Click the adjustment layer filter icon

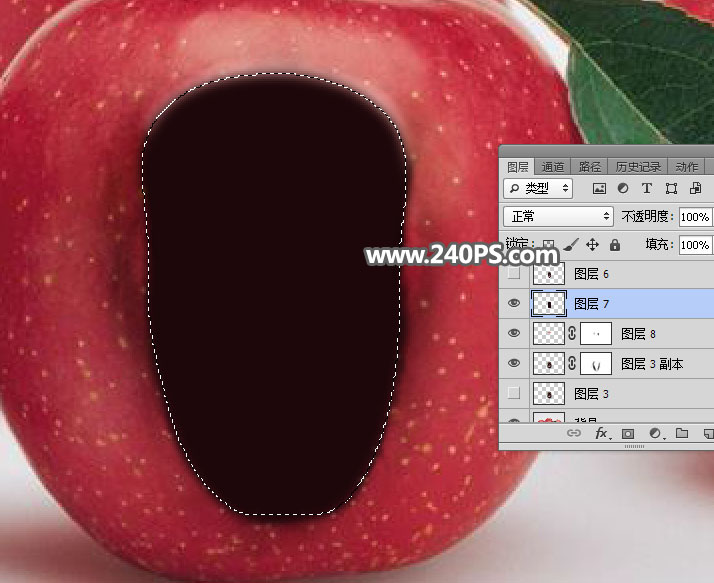[623, 188]
